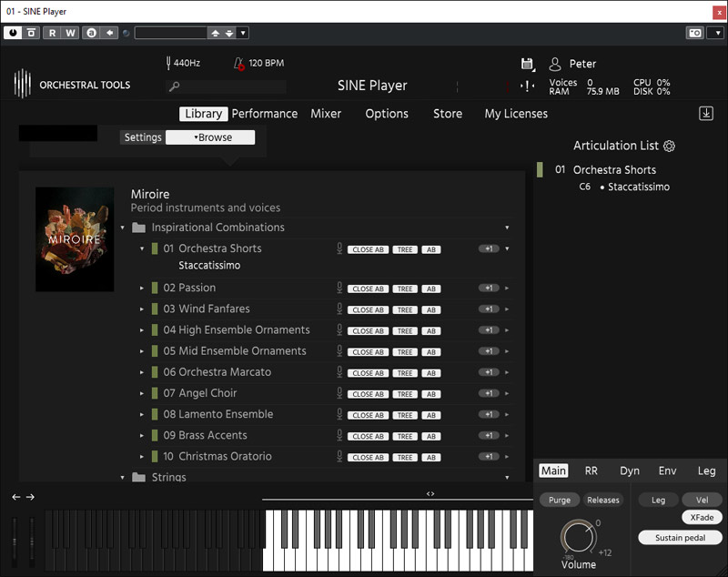This screenshot has width=728, height=577.
Task: Toggle the XFade option
Action: tap(702, 517)
